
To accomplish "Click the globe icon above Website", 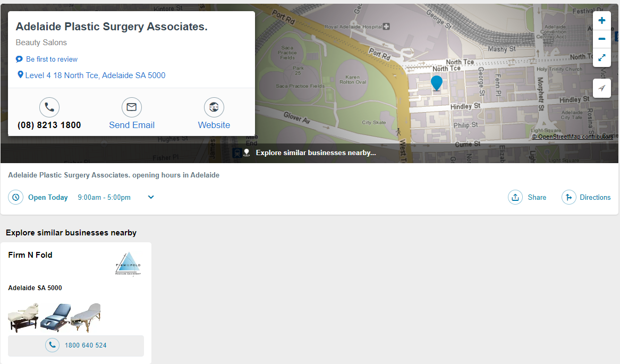I will 214,107.
